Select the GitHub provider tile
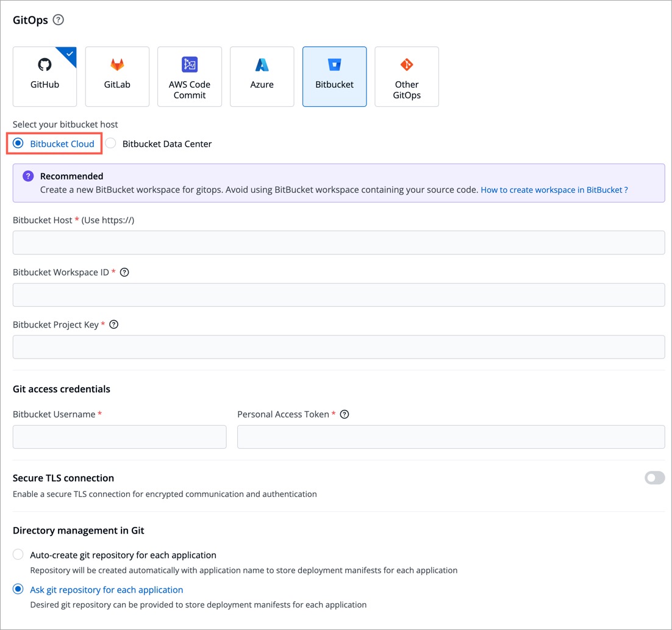The width and height of the screenshot is (672, 630). [x=45, y=76]
